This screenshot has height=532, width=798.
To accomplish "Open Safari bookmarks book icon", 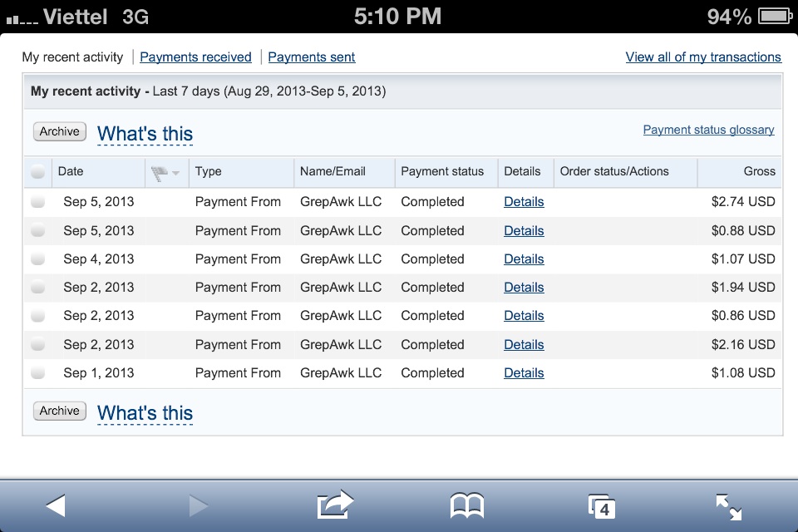I will tap(467, 505).
